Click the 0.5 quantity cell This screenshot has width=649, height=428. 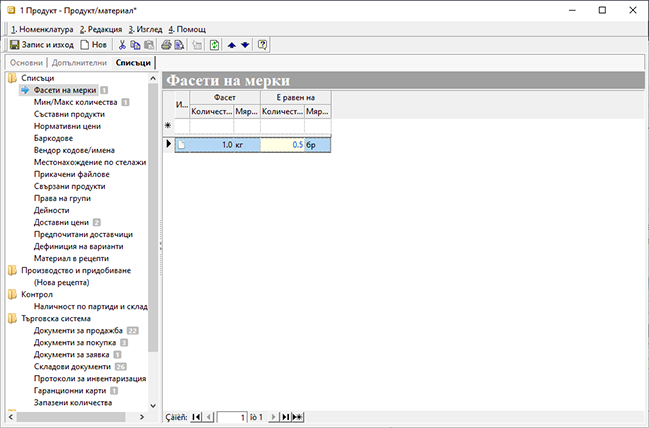282,145
